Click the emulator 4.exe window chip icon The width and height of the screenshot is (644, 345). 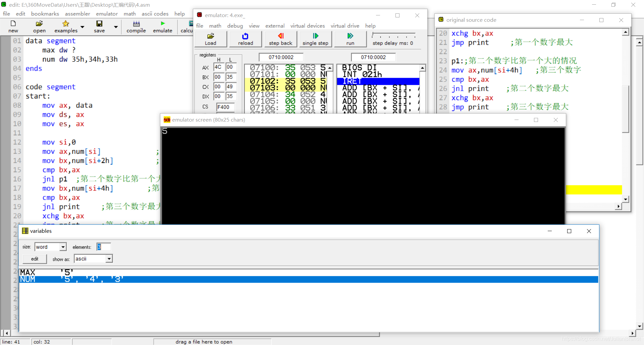tap(200, 15)
